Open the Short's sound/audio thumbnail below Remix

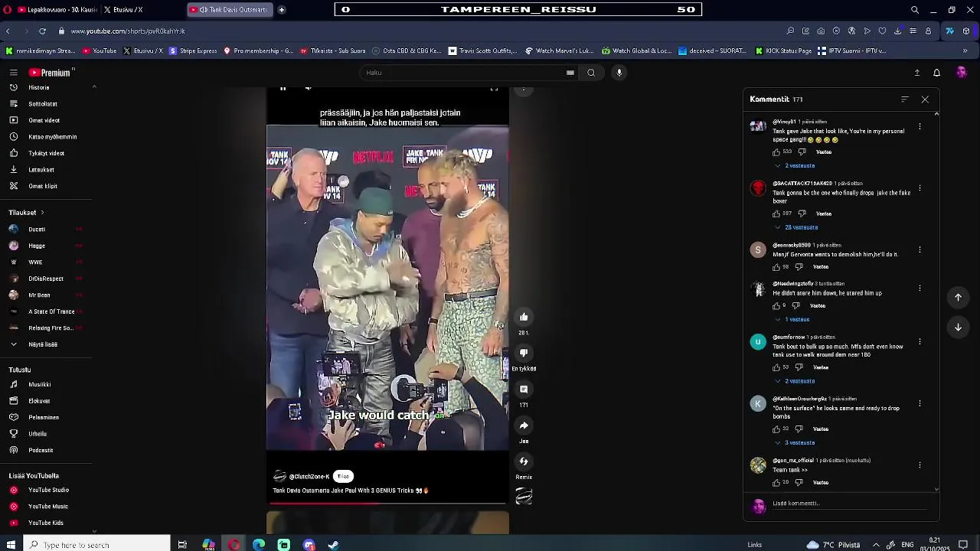point(524,497)
